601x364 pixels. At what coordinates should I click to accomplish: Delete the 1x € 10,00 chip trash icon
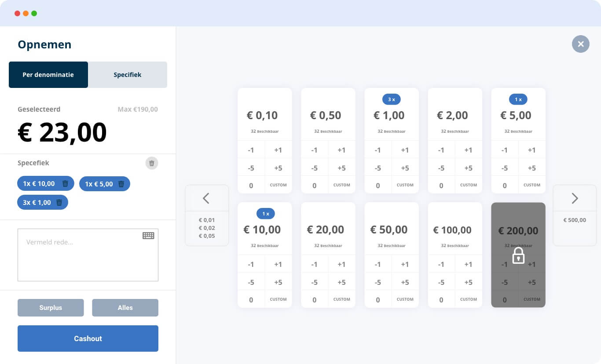(x=65, y=184)
